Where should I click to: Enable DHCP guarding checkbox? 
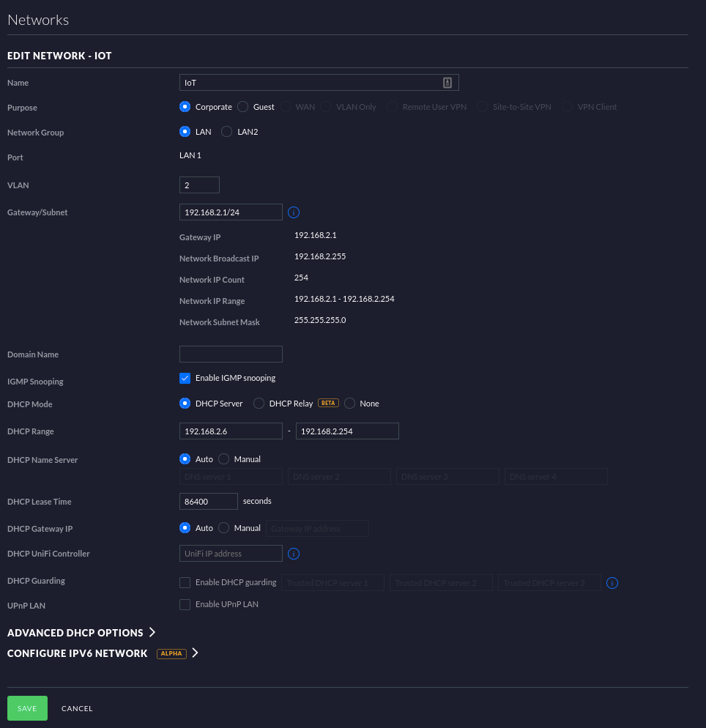185,582
